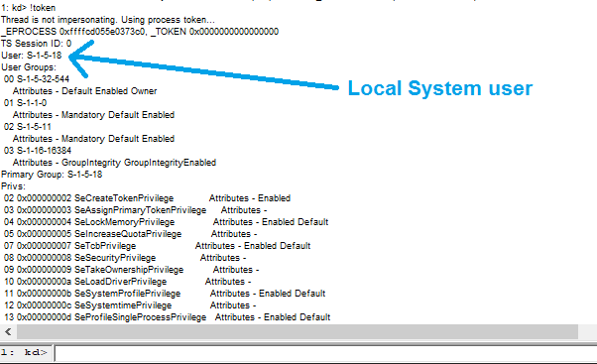This screenshot has height=364, width=597.
Task: Click the SeProfileSingleProcessPrivilege row
Action: pos(168,317)
